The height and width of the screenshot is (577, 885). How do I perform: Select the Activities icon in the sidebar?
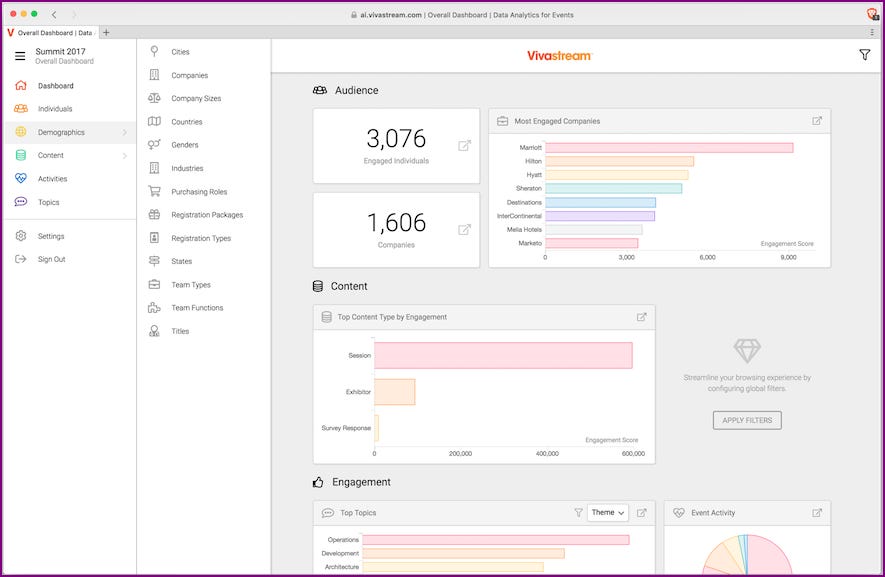20,178
